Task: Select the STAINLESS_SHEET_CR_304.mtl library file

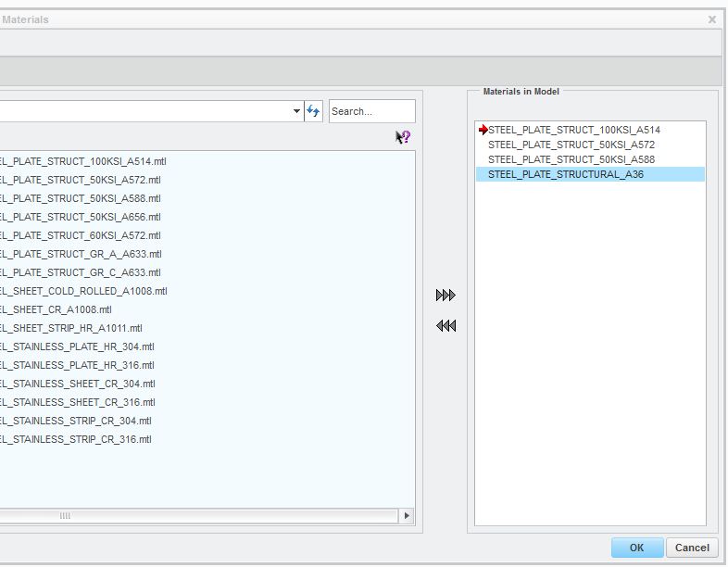Action: 78,384
